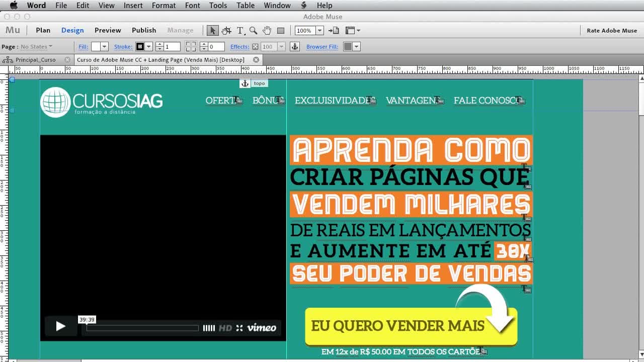This screenshot has height=362, width=644.
Task: Click the Fill label link
Action: pyautogui.click(x=84, y=47)
